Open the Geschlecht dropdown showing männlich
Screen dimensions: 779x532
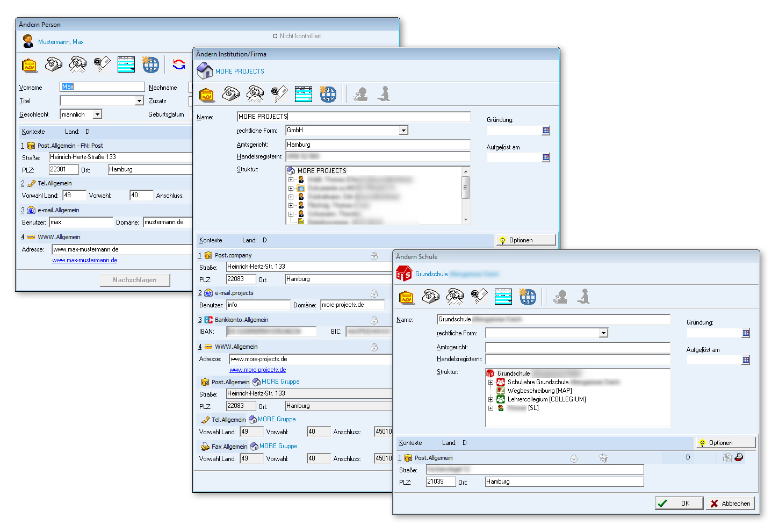pos(97,114)
